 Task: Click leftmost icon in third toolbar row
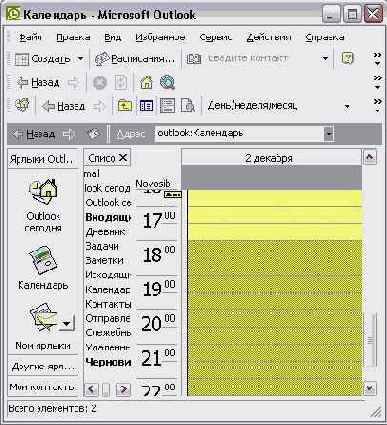click(x=22, y=106)
